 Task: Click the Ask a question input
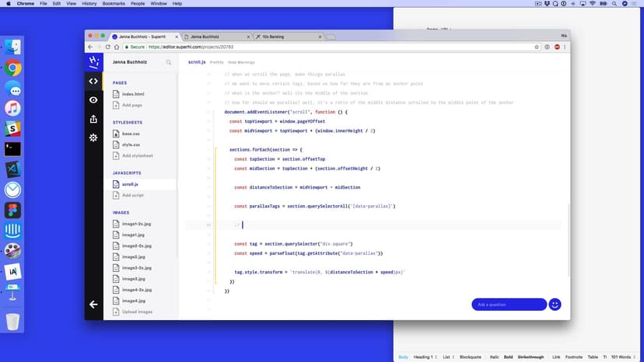point(509,305)
